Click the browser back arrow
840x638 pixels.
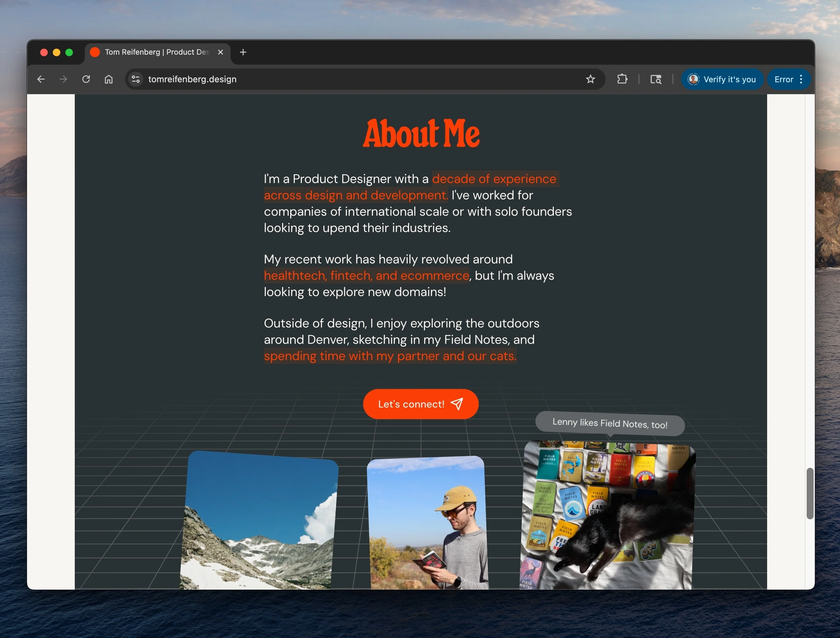(x=41, y=79)
